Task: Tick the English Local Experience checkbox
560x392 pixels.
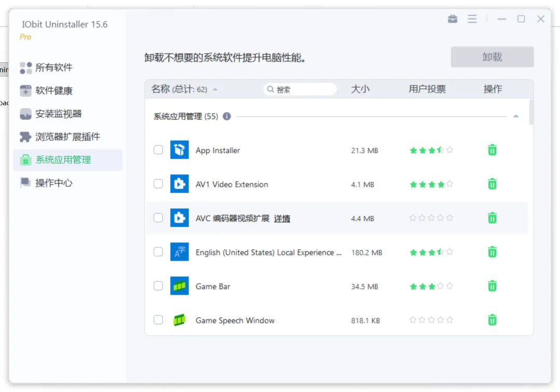Action: coord(158,252)
